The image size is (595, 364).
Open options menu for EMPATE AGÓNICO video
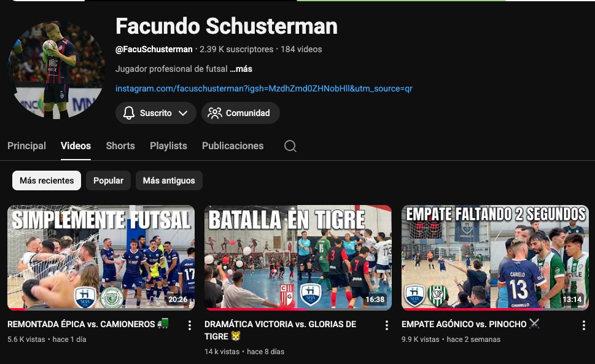point(583,325)
